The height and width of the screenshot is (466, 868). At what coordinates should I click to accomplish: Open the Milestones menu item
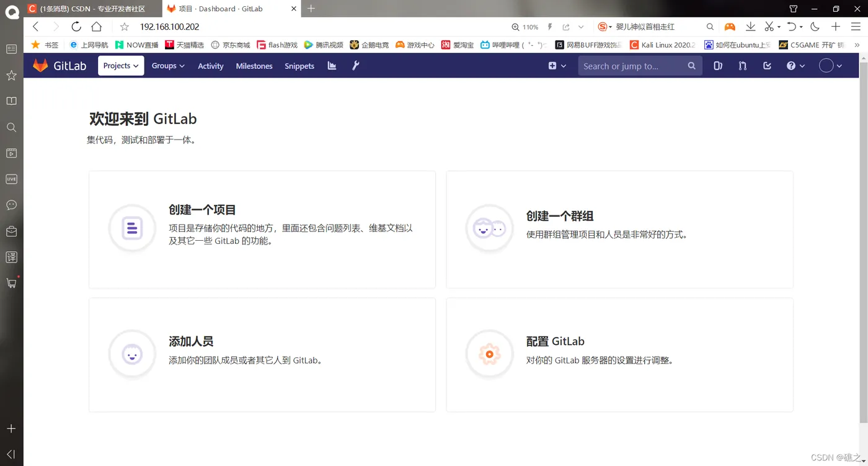click(254, 66)
